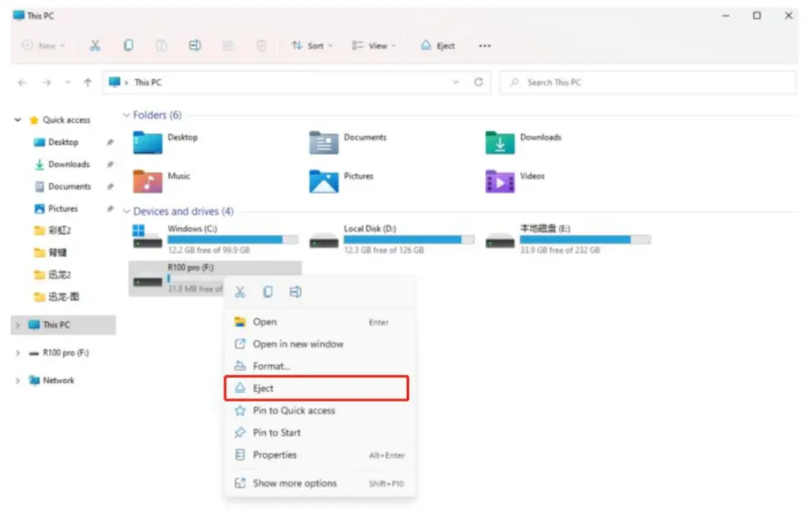
Task: Click the Local Disk (D:) capacity bar
Action: pyautogui.click(x=409, y=239)
